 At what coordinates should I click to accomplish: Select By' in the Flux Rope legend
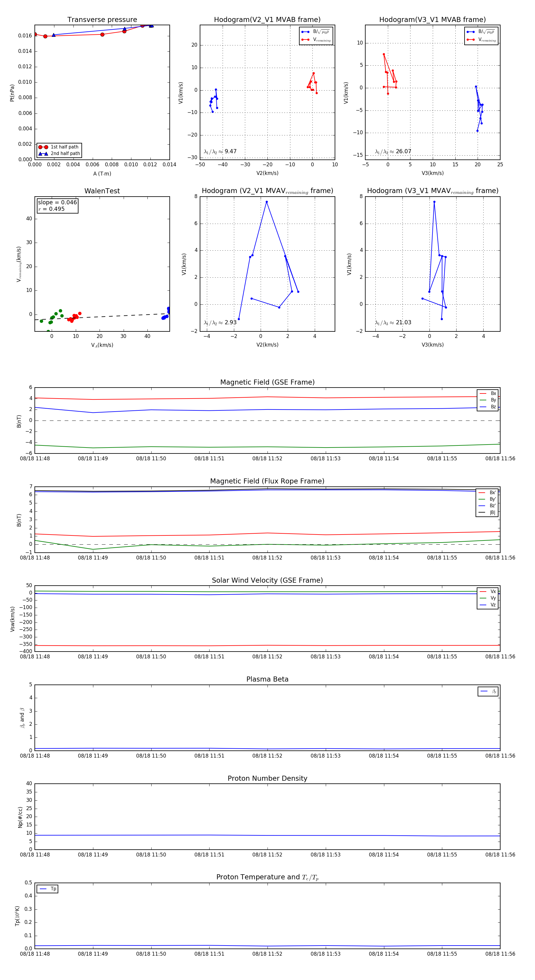pos(487,499)
